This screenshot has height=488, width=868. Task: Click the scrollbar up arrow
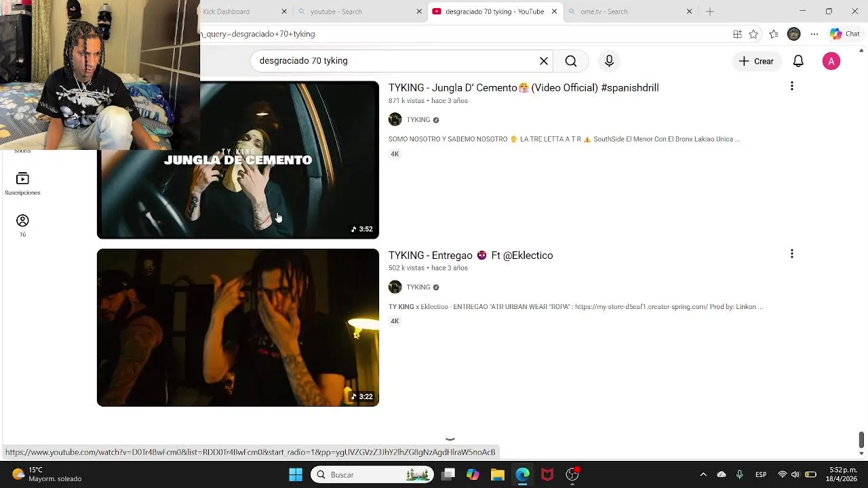tap(862, 50)
